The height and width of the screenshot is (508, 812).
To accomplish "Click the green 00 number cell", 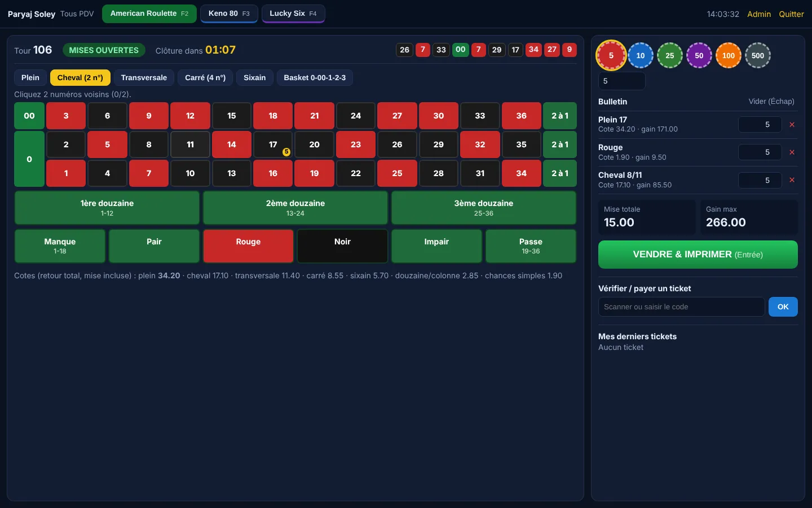I will tap(29, 116).
